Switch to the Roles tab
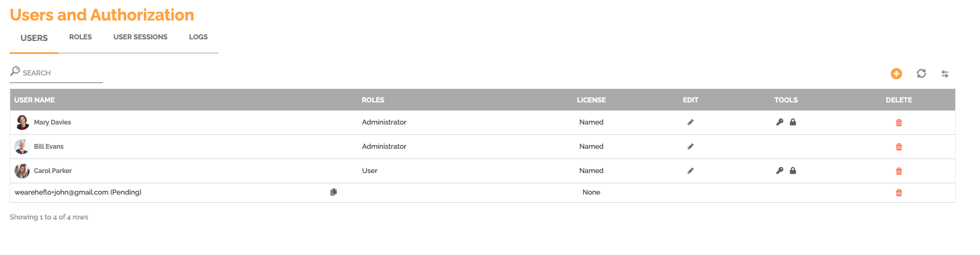This screenshot has width=980, height=255. 80,37
